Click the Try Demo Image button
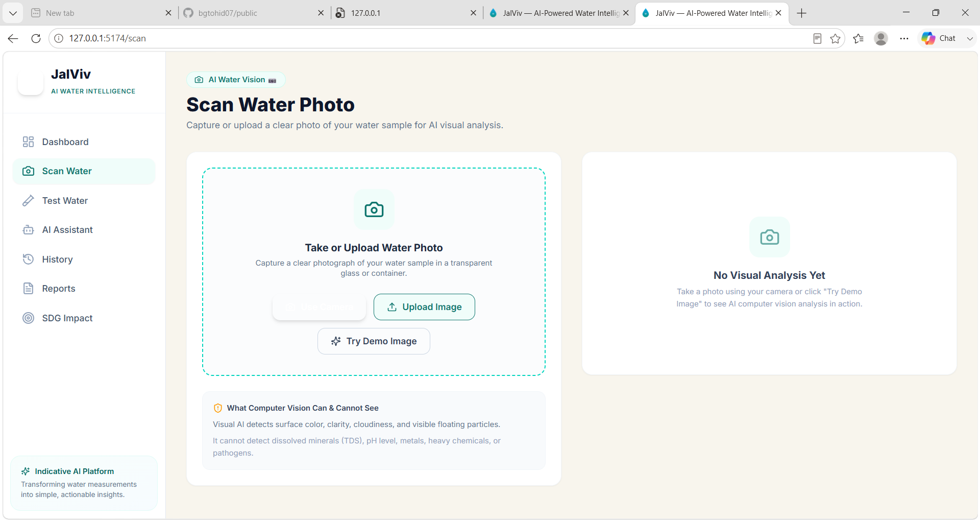Viewport: 980px width, 521px height. [374, 341]
